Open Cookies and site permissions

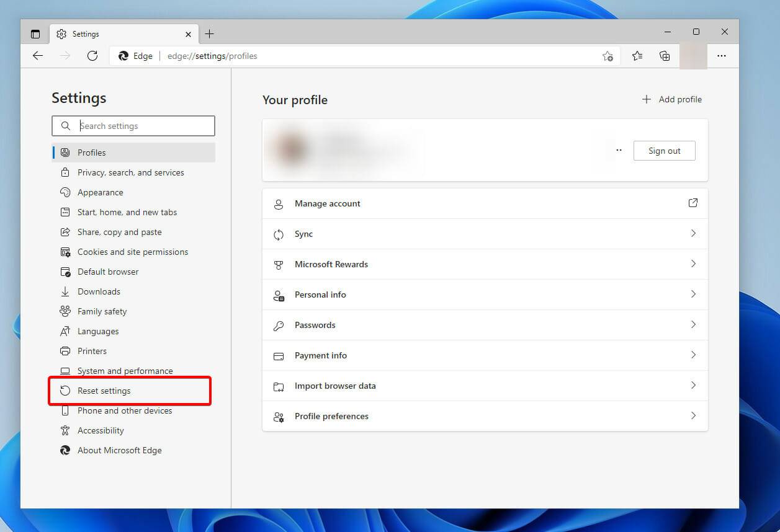pyautogui.click(x=133, y=252)
